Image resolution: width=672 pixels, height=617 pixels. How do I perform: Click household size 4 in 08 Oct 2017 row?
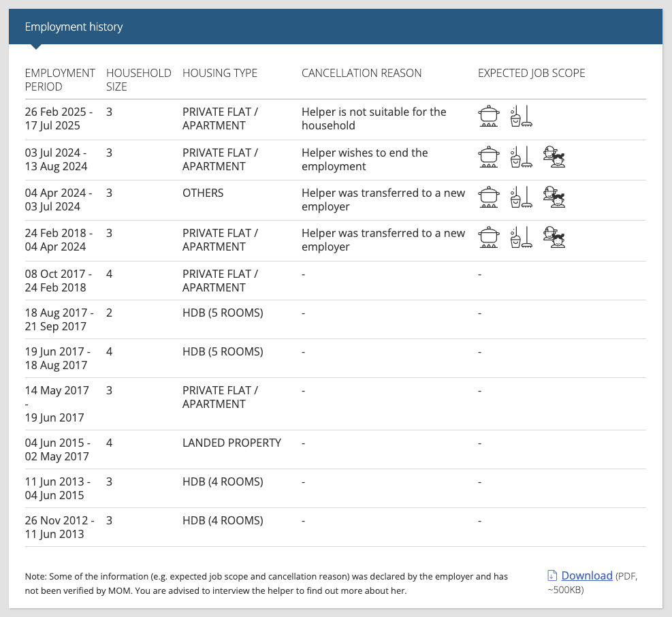[110, 274]
